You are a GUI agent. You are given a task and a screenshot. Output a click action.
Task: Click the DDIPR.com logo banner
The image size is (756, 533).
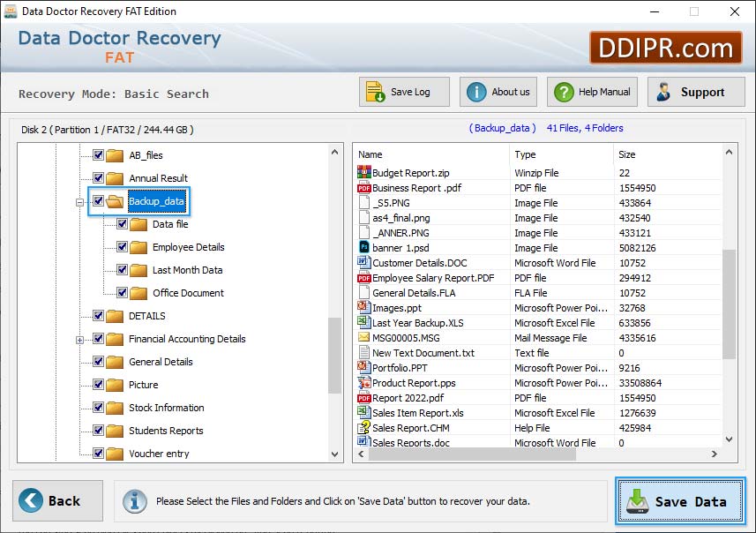click(665, 48)
